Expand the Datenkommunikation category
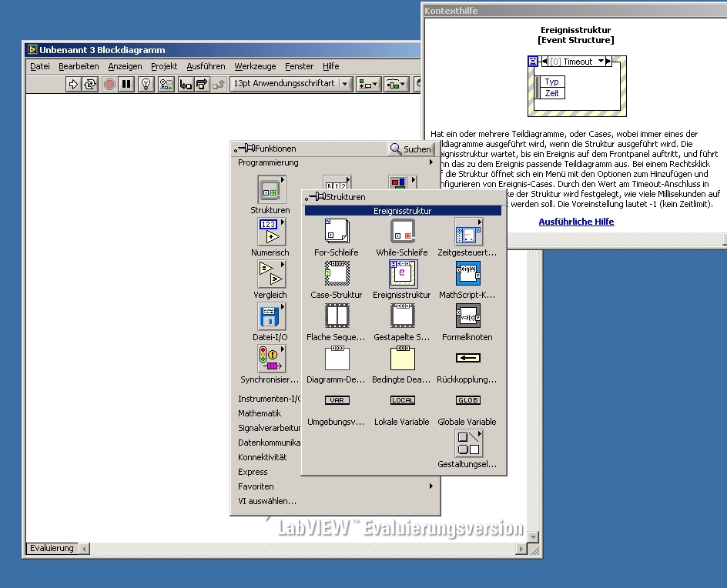This screenshot has width=727, height=588. click(x=269, y=443)
